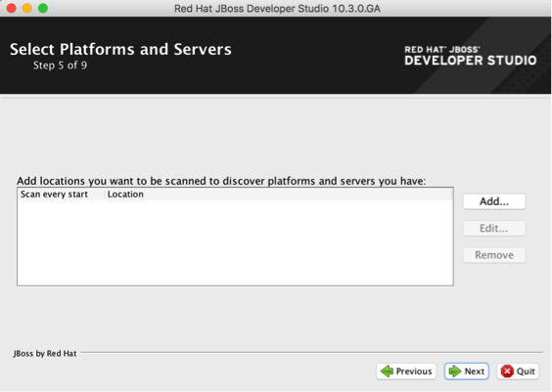The height and width of the screenshot is (392, 552).
Task: Click the 'JBoss by Red Hat' label
Action: click(x=45, y=353)
